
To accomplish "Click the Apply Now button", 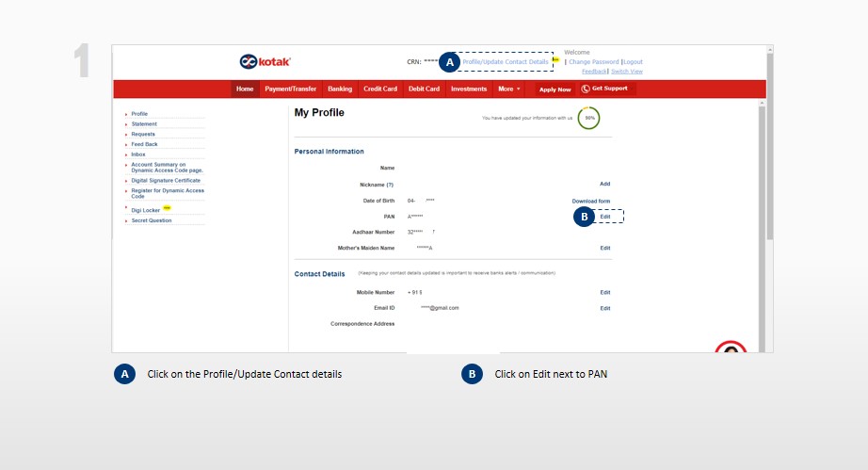I will coord(555,89).
